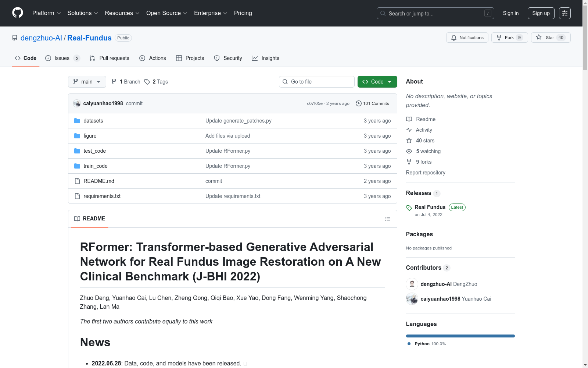Click the Notifications bell button
The image size is (588, 368).
tap(467, 38)
